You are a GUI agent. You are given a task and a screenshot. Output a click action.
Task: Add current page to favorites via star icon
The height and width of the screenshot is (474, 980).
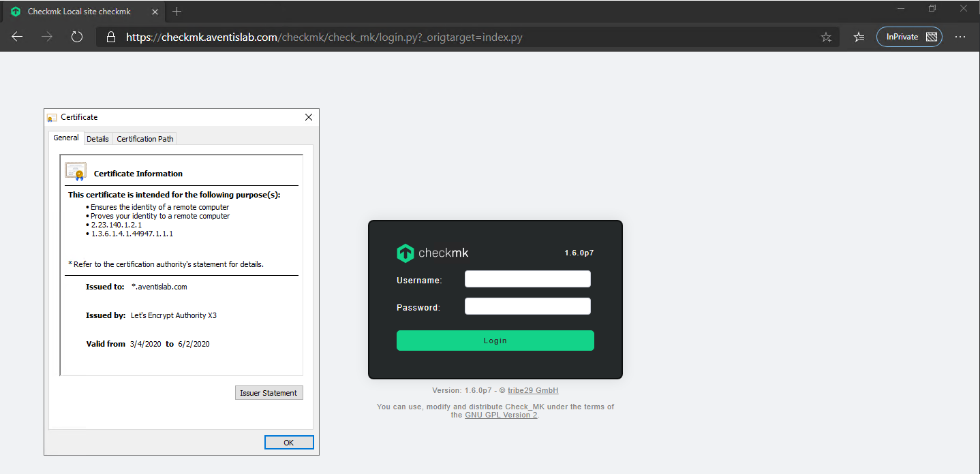coord(826,37)
